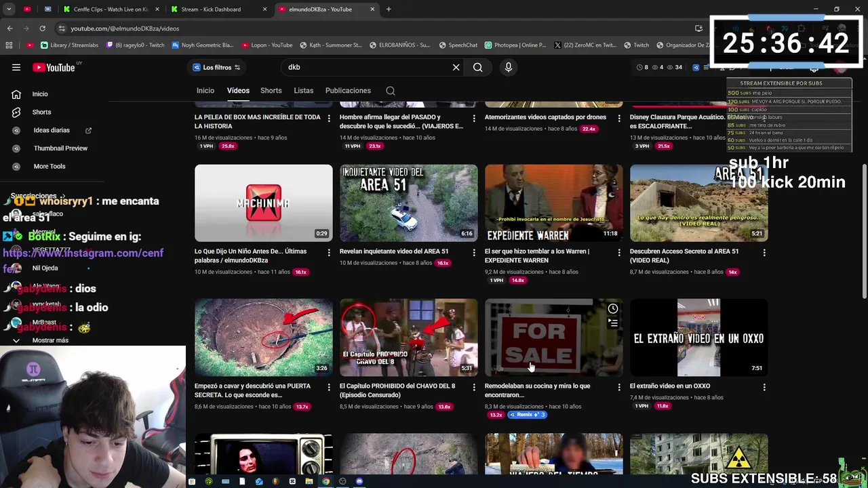Reload the page with refresh icon
868x488 pixels.
[42, 28]
